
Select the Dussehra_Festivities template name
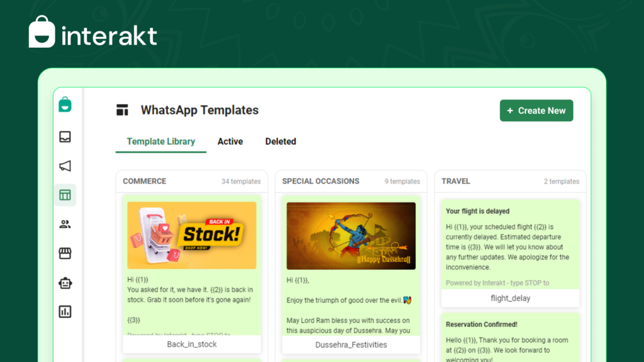(350, 344)
